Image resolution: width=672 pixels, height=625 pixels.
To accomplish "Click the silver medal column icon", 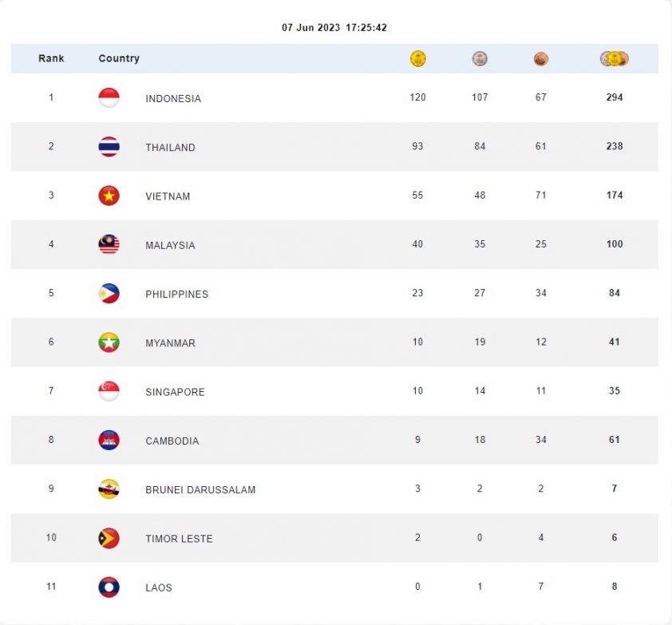I will (480, 59).
